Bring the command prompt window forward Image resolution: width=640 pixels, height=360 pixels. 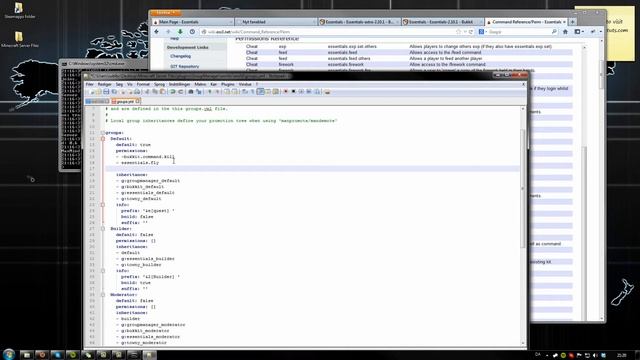(x=102, y=64)
